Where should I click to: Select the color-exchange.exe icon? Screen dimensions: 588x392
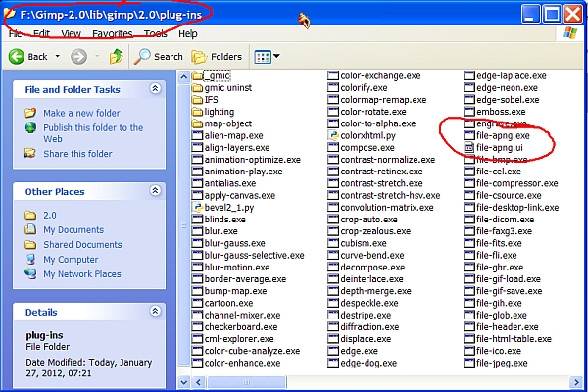(x=333, y=75)
